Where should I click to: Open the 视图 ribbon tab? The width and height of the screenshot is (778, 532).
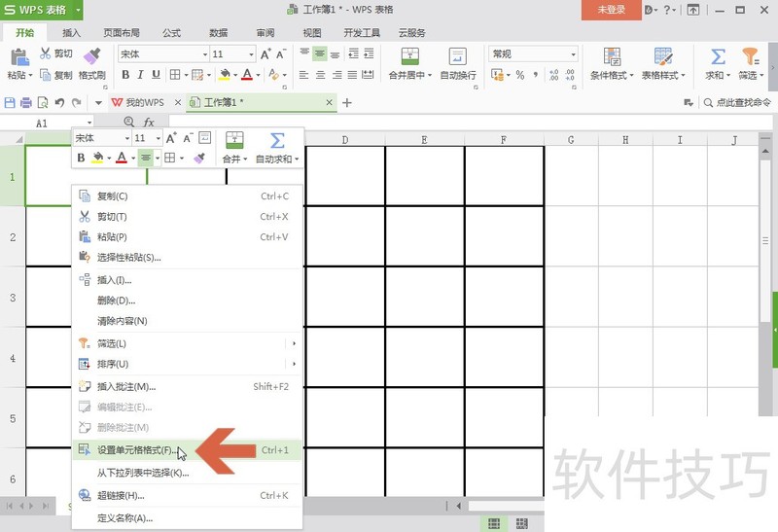pos(312,33)
